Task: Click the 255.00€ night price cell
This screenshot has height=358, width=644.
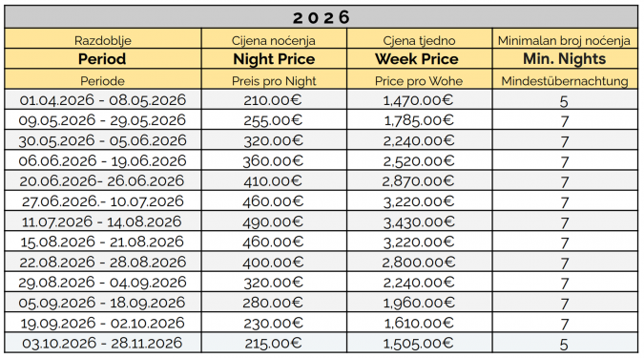Action: tap(273, 120)
